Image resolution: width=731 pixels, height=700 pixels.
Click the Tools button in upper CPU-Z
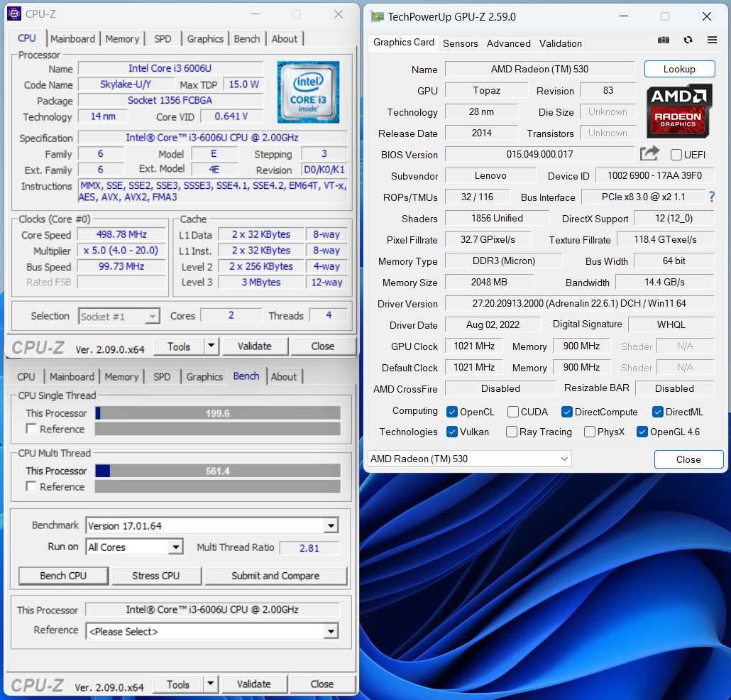coord(179,346)
